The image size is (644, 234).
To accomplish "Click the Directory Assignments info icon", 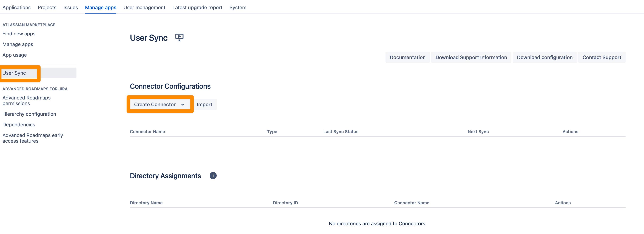I will pos(213,176).
